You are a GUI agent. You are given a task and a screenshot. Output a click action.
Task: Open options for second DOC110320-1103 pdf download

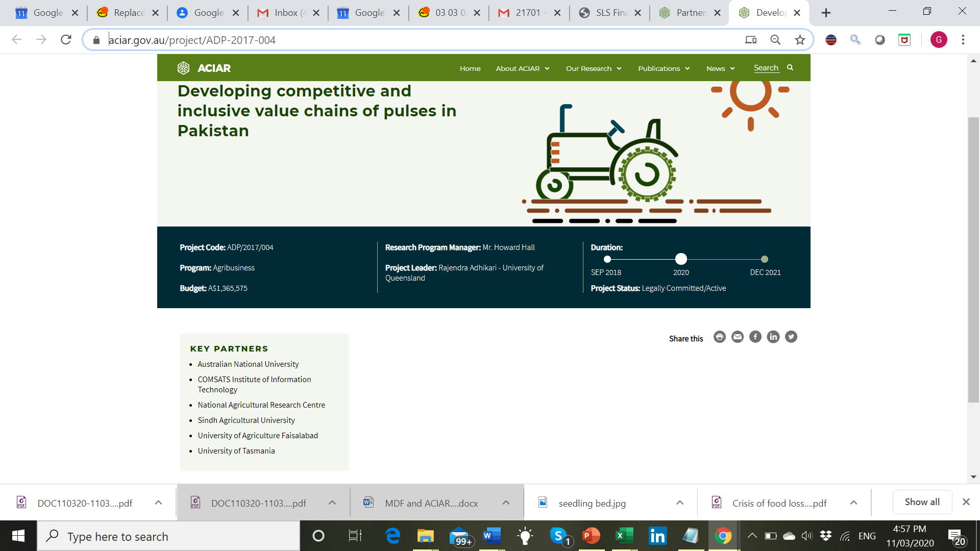coord(332,503)
